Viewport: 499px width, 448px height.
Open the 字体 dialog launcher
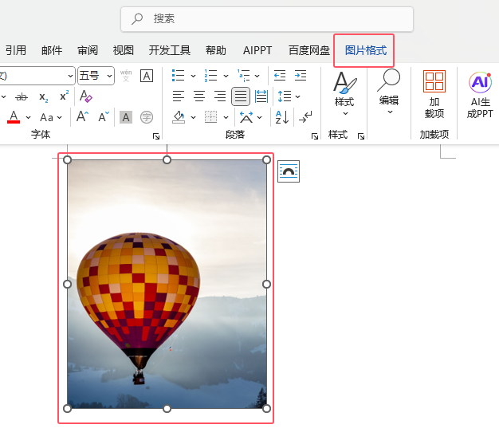[156, 136]
